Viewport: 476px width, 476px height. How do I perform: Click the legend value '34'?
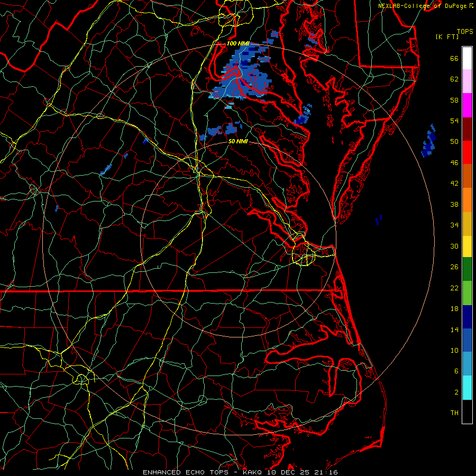pyautogui.click(x=454, y=225)
